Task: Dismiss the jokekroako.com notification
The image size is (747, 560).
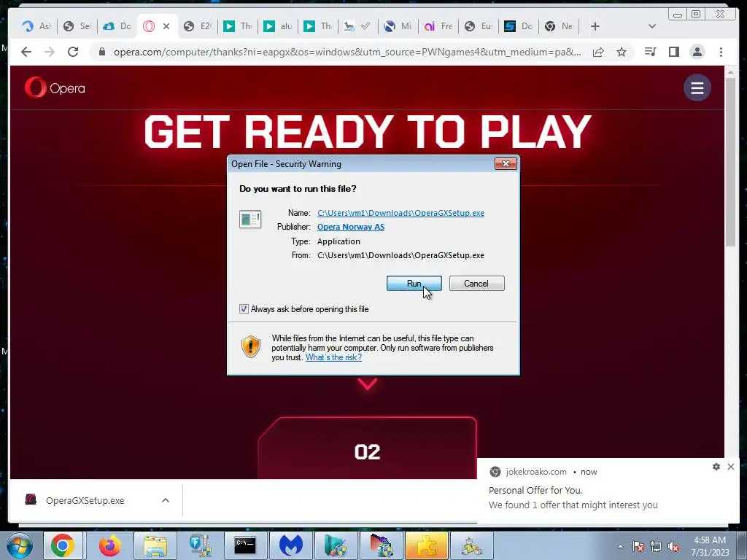Action: tap(731, 467)
